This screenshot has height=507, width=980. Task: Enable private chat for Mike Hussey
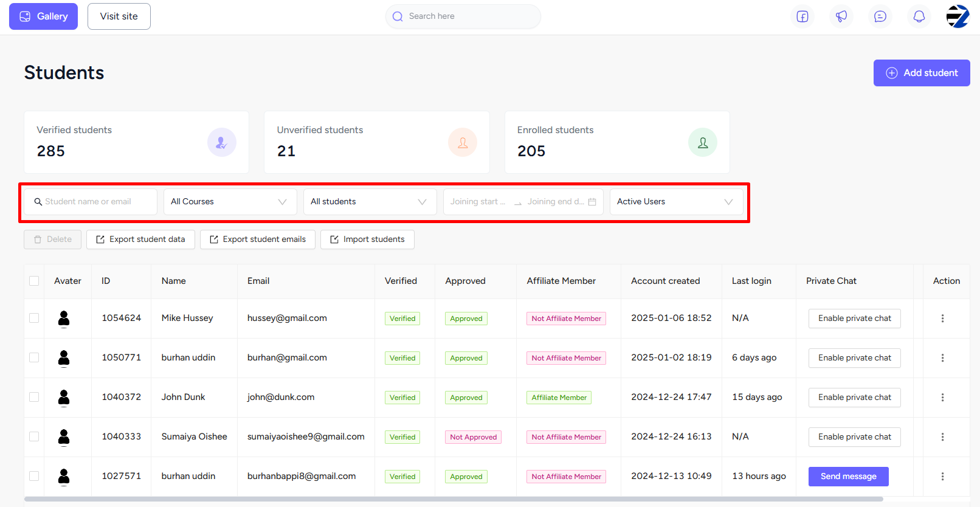(855, 319)
